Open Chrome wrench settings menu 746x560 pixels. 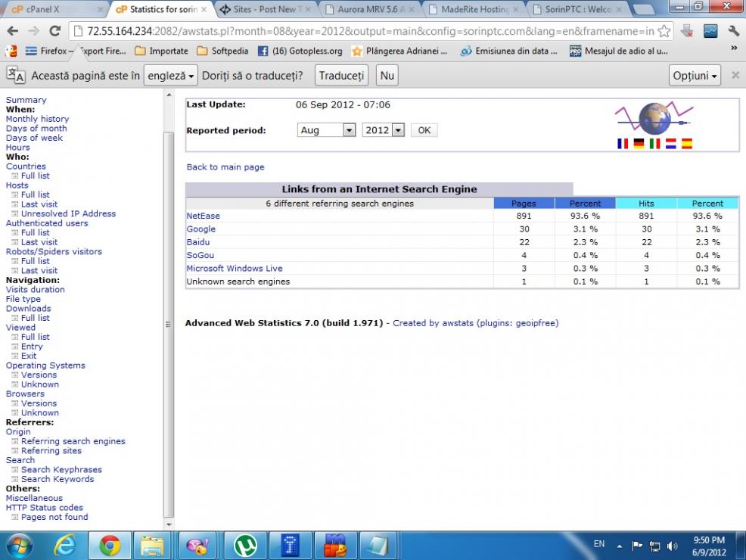(733, 31)
